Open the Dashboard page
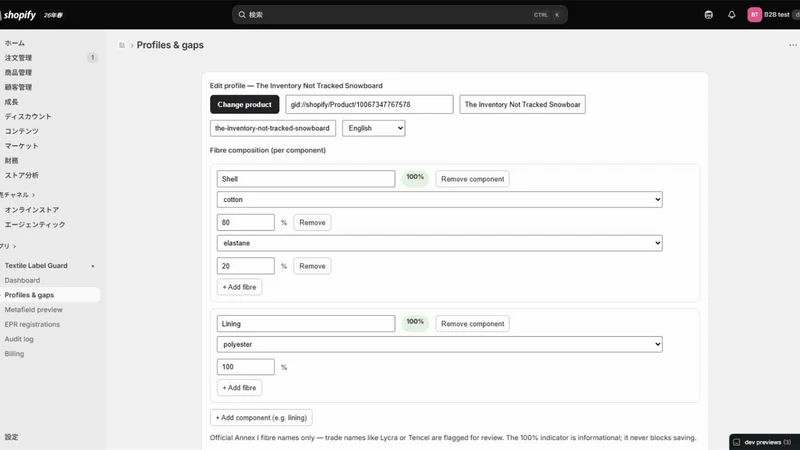The image size is (800, 450). tap(22, 280)
